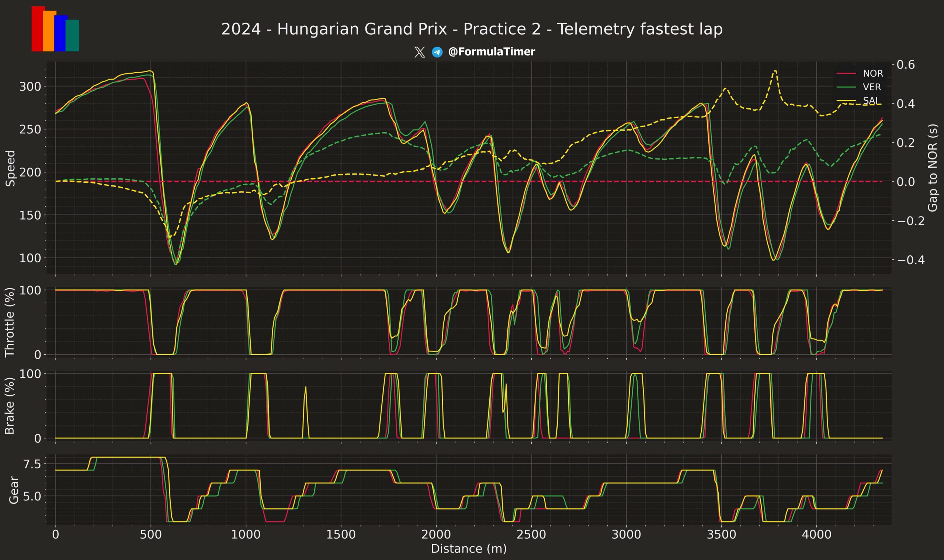This screenshot has width=944, height=560.
Task: Select the Speed axis label
Action: pos(11,168)
